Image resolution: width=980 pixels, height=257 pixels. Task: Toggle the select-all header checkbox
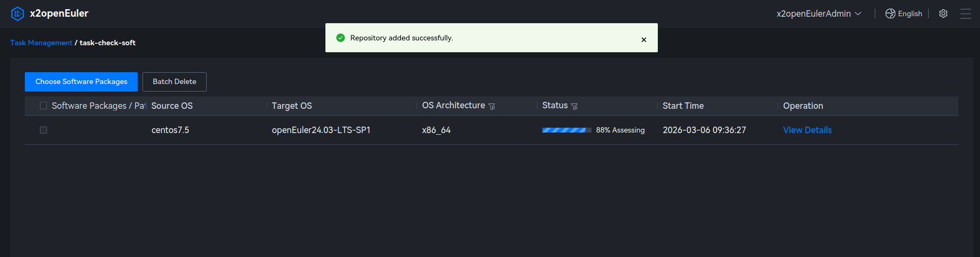[x=44, y=106]
